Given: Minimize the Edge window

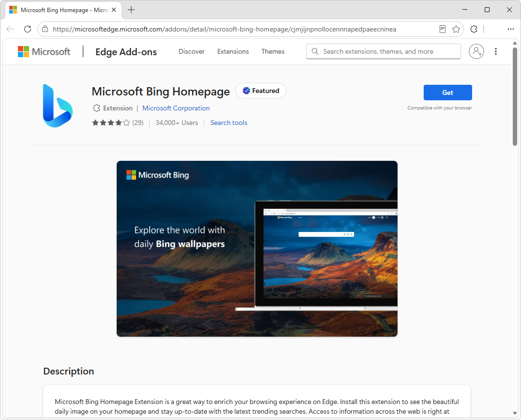Looking at the screenshot, I should 465,10.
